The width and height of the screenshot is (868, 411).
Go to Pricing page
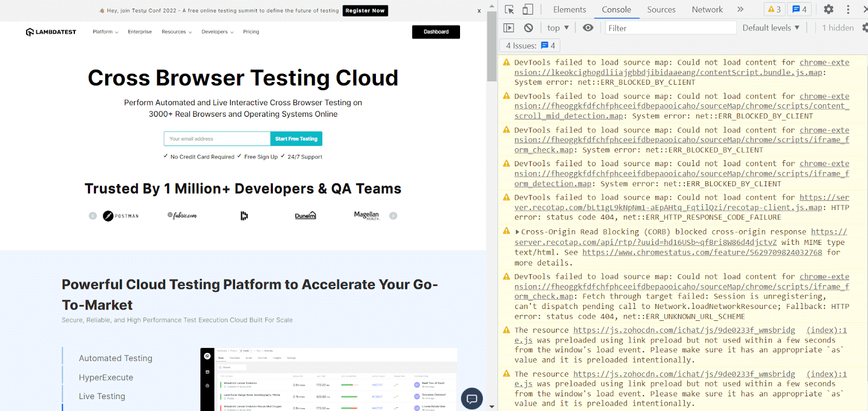[x=251, y=32]
